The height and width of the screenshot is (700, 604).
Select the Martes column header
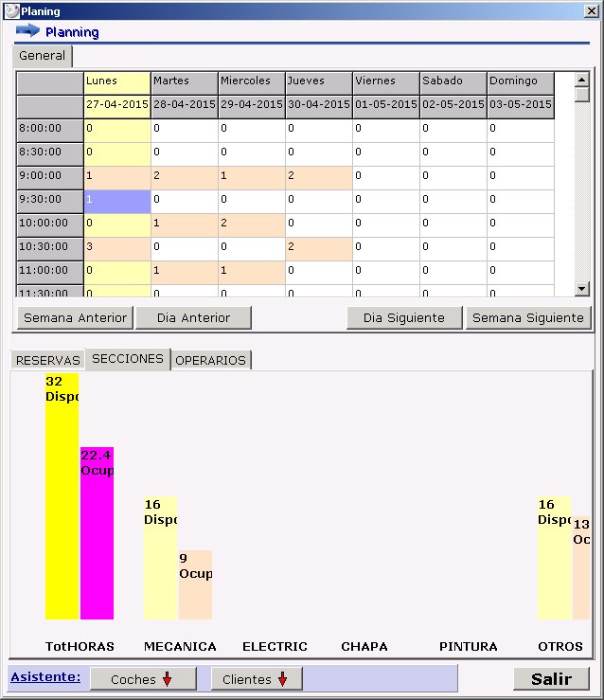pyautogui.click(x=185, y=83)
